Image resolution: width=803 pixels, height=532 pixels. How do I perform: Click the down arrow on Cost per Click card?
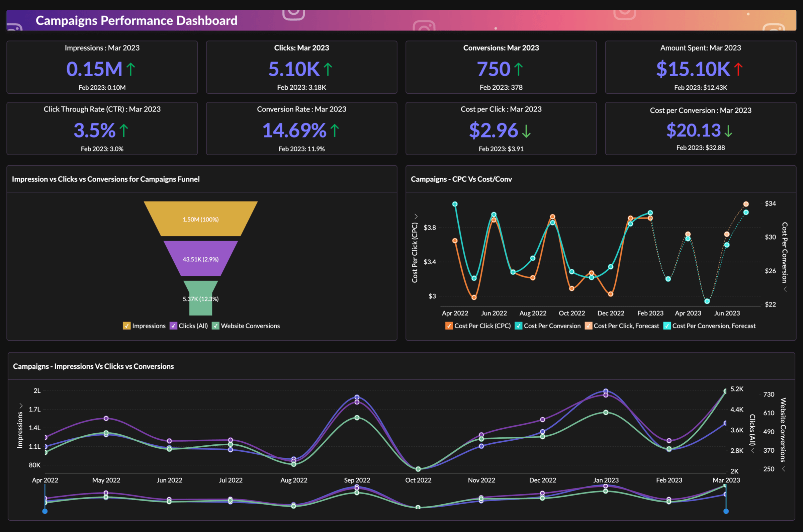click(x=526, y=131)
